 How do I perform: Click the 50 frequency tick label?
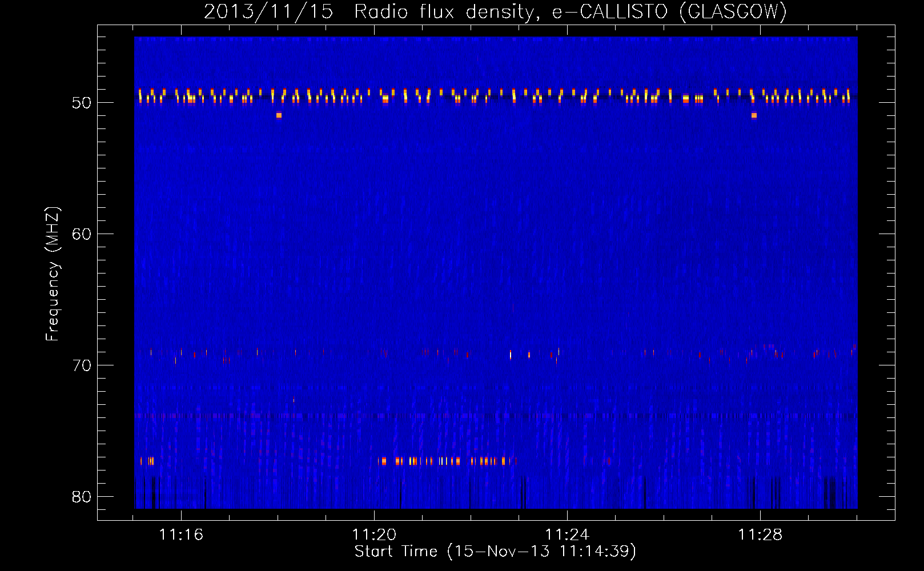coord(82,103)
